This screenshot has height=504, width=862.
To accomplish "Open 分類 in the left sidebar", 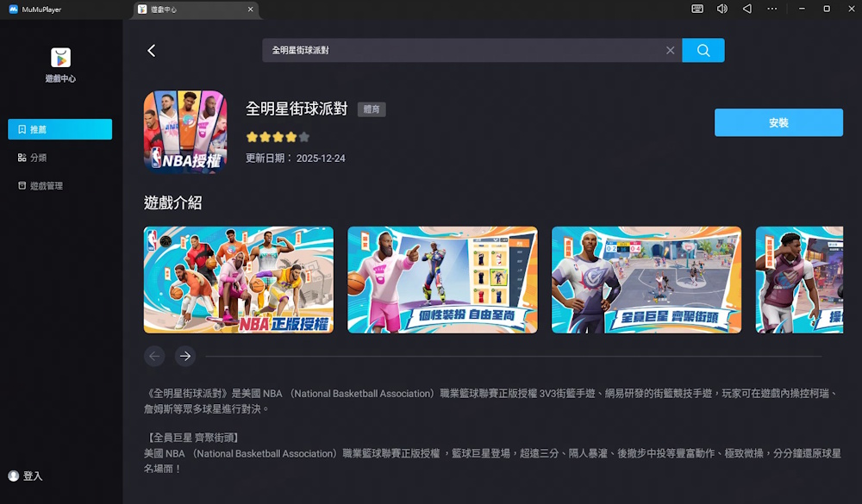I will click(x=38, y=158).
